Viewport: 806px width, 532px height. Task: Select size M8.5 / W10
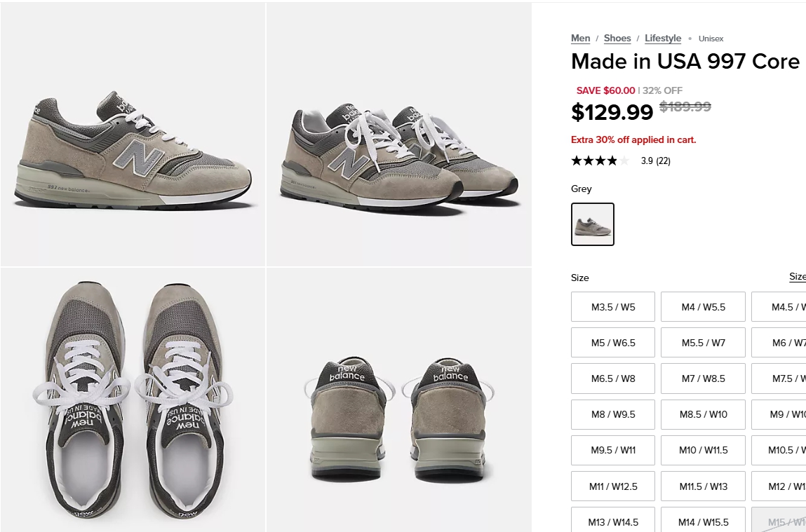(703, 414)
